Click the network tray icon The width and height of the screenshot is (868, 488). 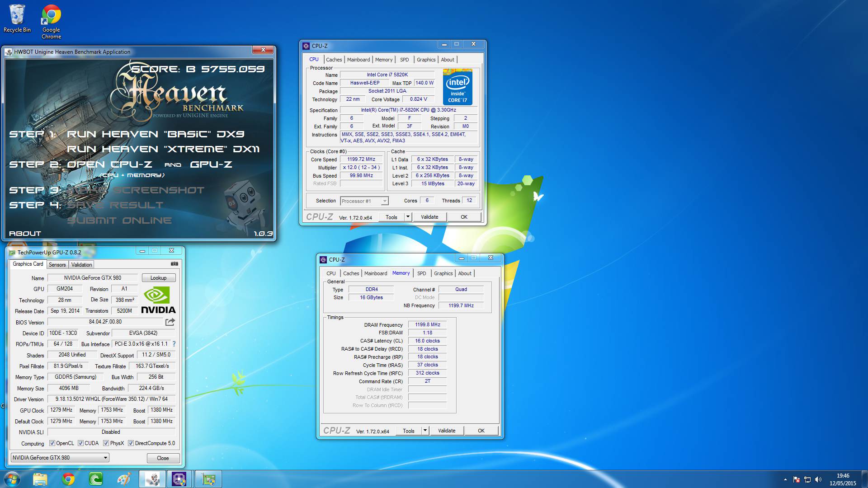coord(807,479)
